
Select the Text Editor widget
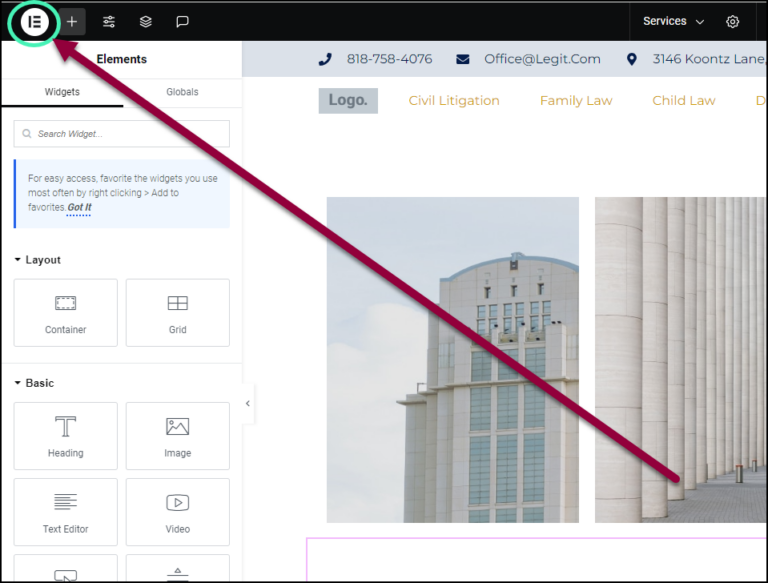point(66,512)
